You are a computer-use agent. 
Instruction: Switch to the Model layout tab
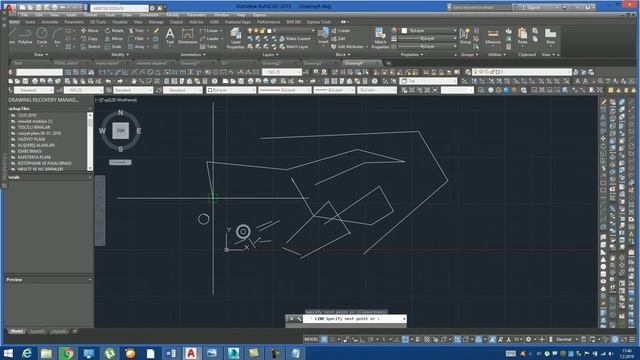point(17,331)
